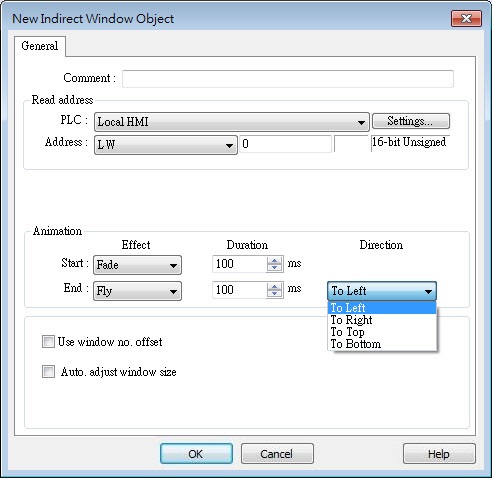This screenshot has height=478, width=492.
Task: Enable Use window no. offset checkbox
Action: 48,342
